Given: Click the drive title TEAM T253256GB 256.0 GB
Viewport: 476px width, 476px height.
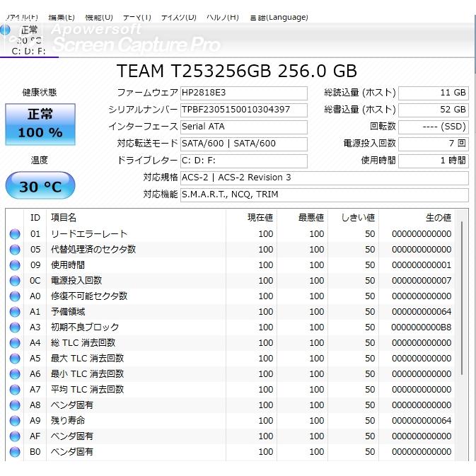Looking at the screenshot, I should pos(237,71).
